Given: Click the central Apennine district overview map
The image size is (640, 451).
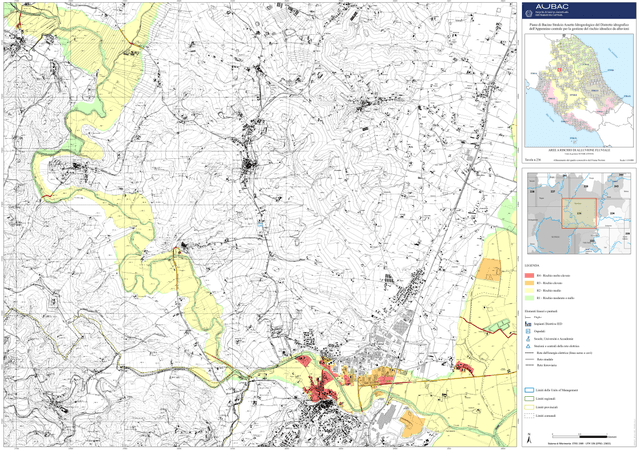Looking at the screenshot, I should (x=579, y=90).
